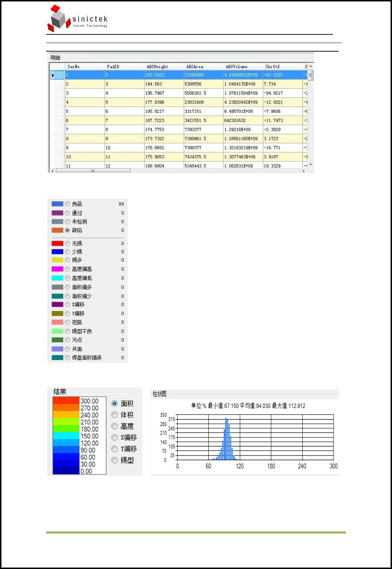Select the 高度偏高 radio button
Image resolution: width=392 pixels, height=569 pixels.
pos(67,269)
